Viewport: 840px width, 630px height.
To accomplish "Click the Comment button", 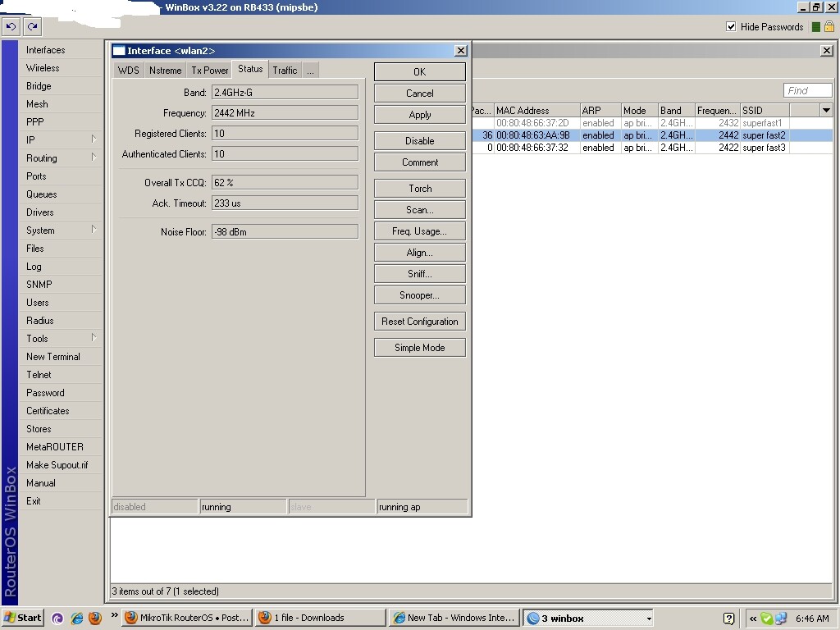I will (419, 162).
